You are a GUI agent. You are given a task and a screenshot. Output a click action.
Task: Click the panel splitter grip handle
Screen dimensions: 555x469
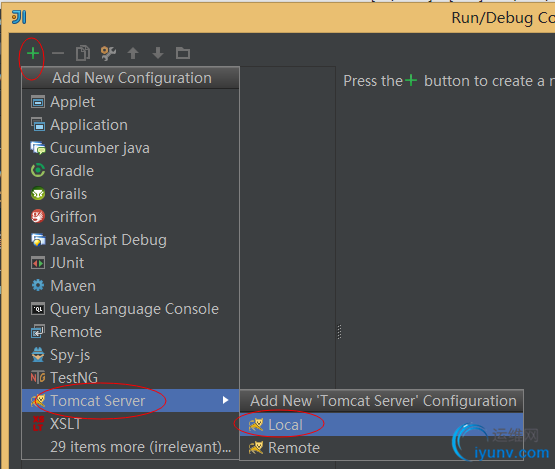339,332
